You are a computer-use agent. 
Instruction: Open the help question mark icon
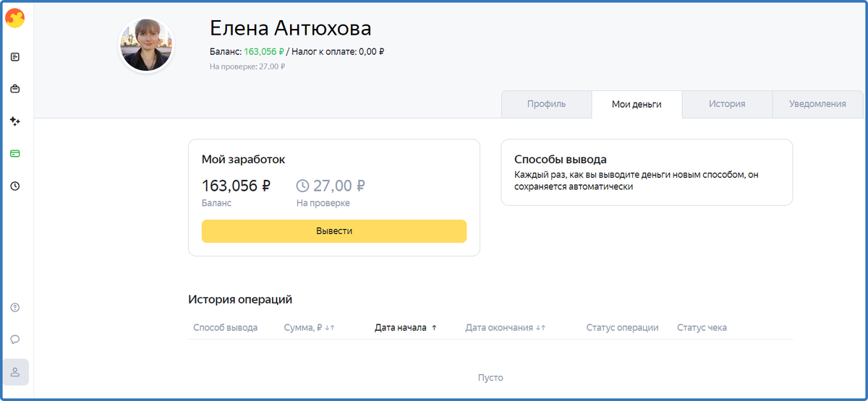point(15,307)
